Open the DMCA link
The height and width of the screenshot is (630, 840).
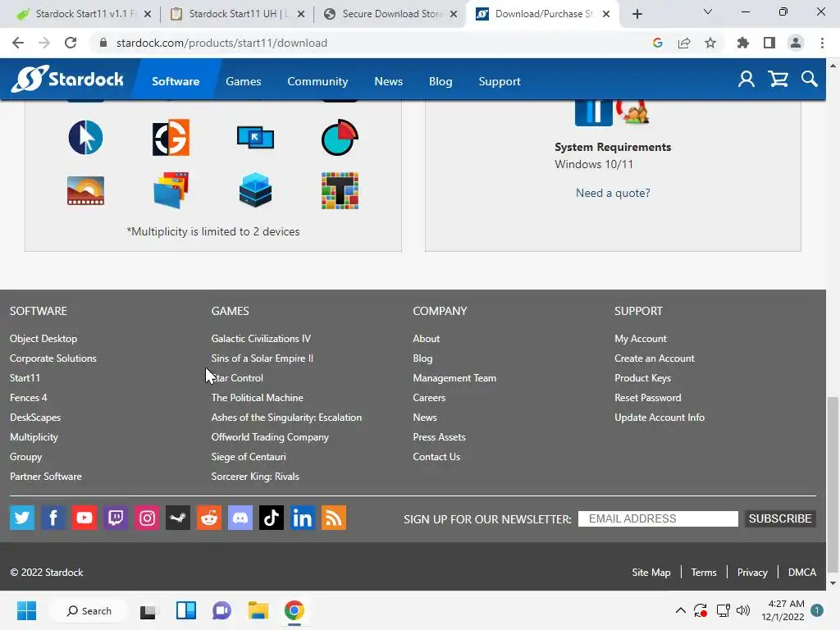pos(802,572)
